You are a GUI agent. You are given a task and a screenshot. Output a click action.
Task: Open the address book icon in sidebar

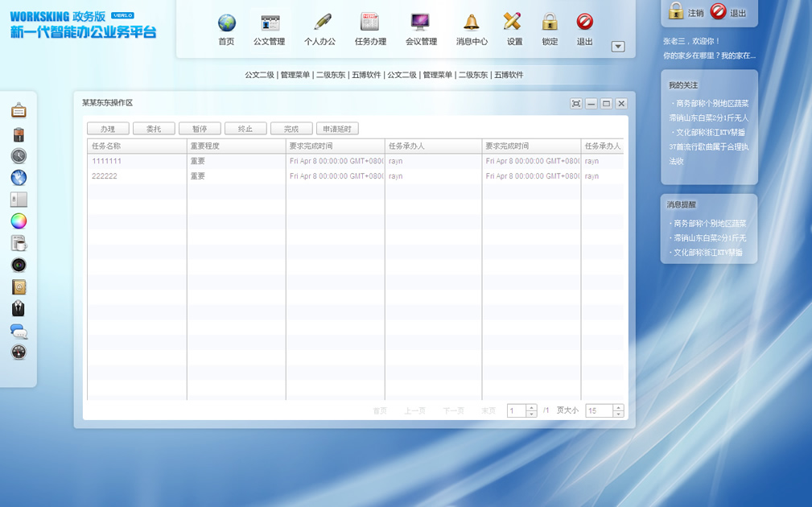[x=19, y=287]
